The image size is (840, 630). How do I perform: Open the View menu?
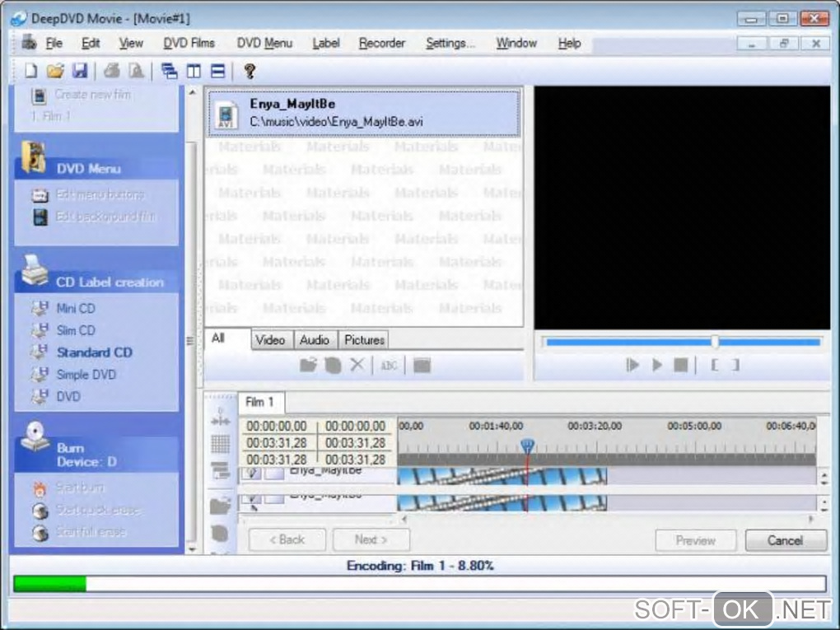tap(131, 43)
